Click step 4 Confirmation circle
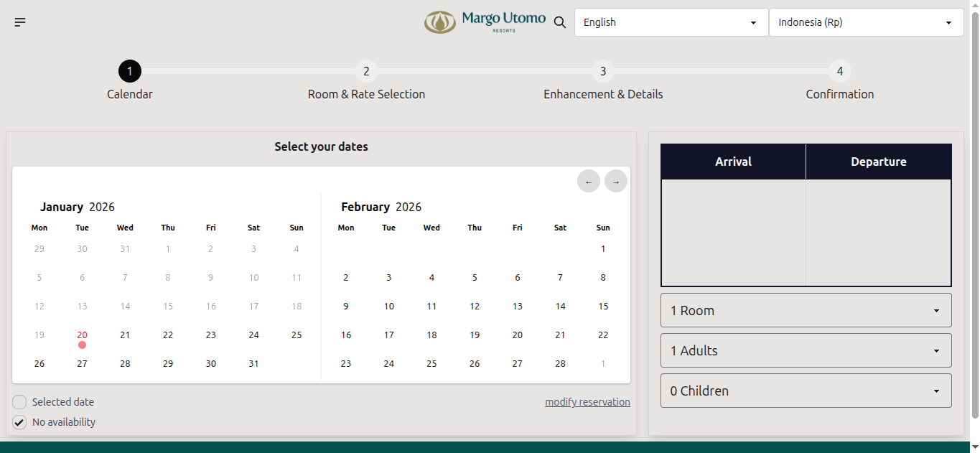 839,71
